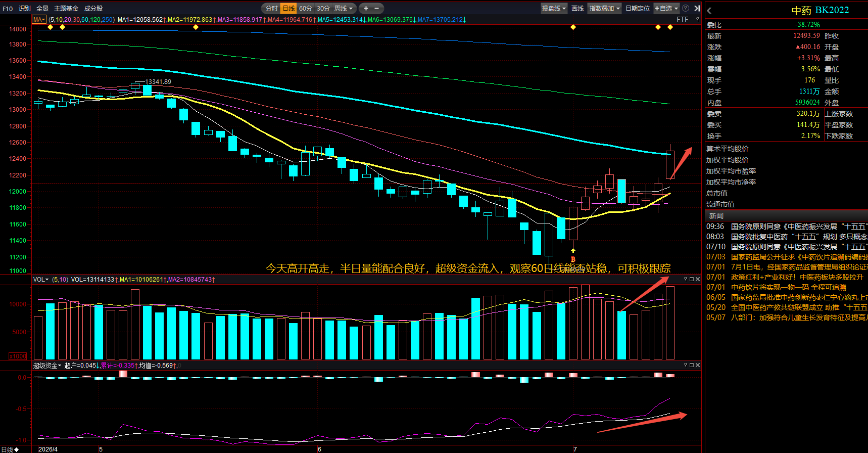Zoom in chart with plus button
Image resolution: width=868 pixels, height=453 pixels.
(366, 8)
